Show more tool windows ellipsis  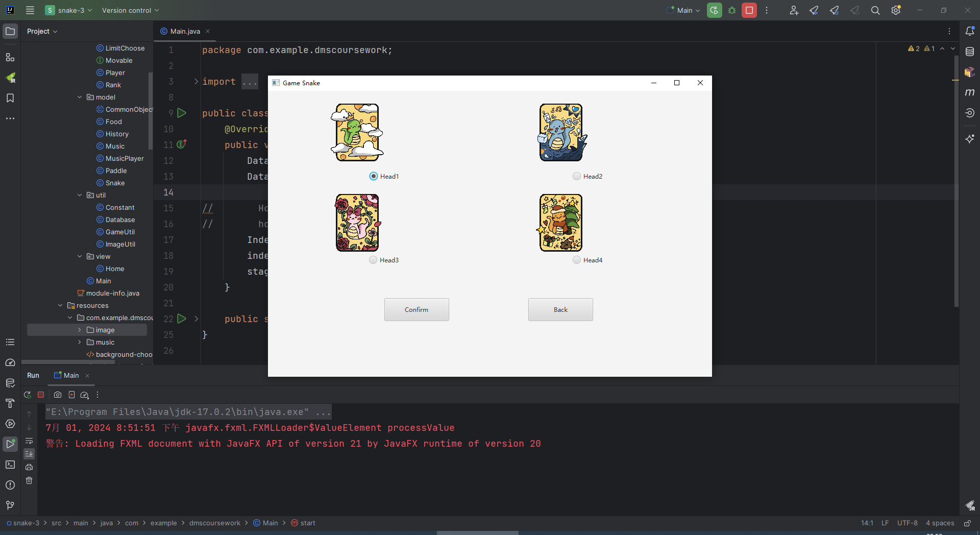point(10,118)
